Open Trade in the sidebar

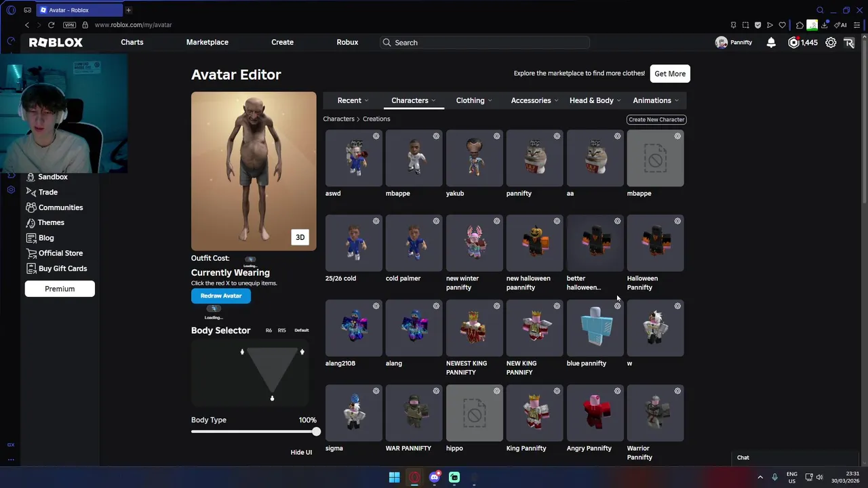(42, 192)
